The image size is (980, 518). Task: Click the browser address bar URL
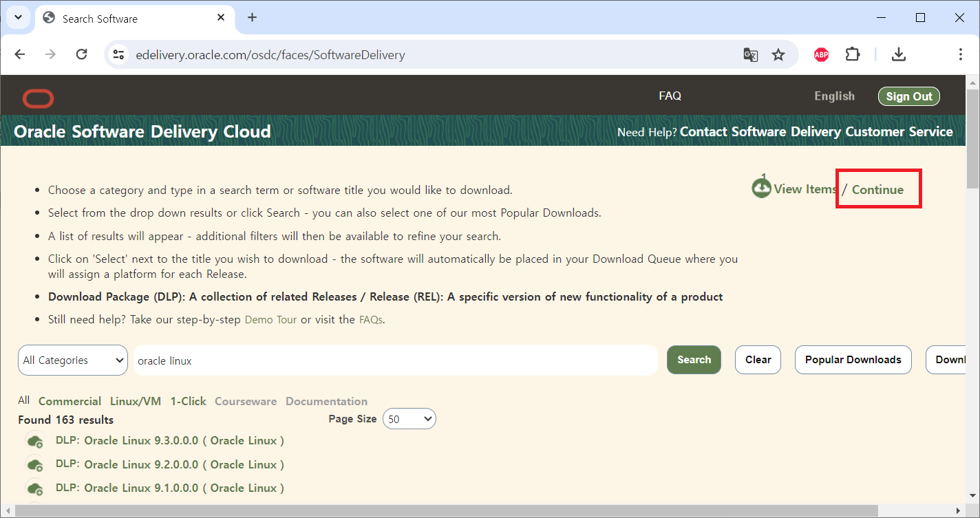coord(270,55)
